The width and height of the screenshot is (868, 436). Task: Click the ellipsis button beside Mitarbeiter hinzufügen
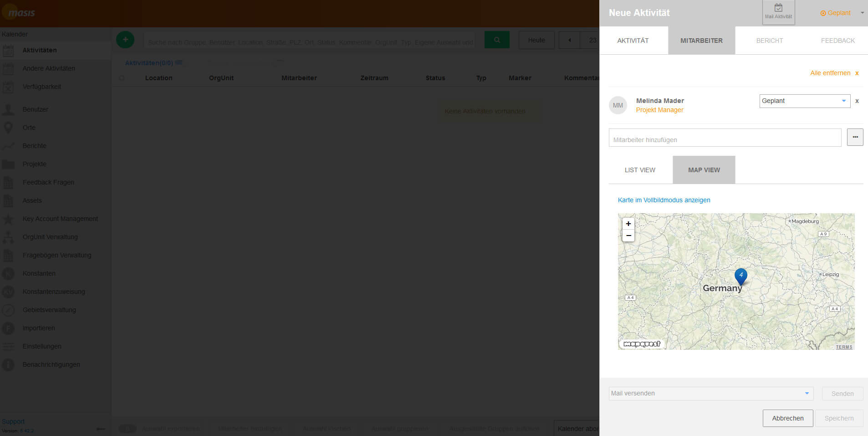click(855, 137)
